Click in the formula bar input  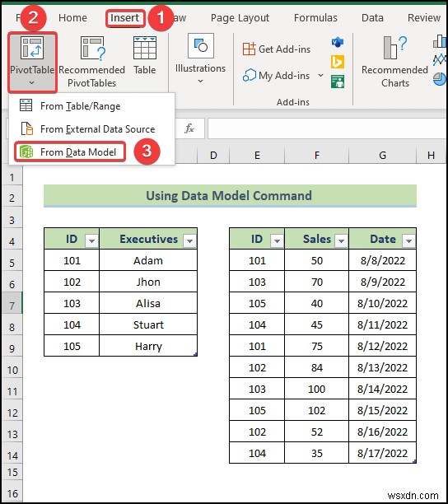(x=327, y=128)
